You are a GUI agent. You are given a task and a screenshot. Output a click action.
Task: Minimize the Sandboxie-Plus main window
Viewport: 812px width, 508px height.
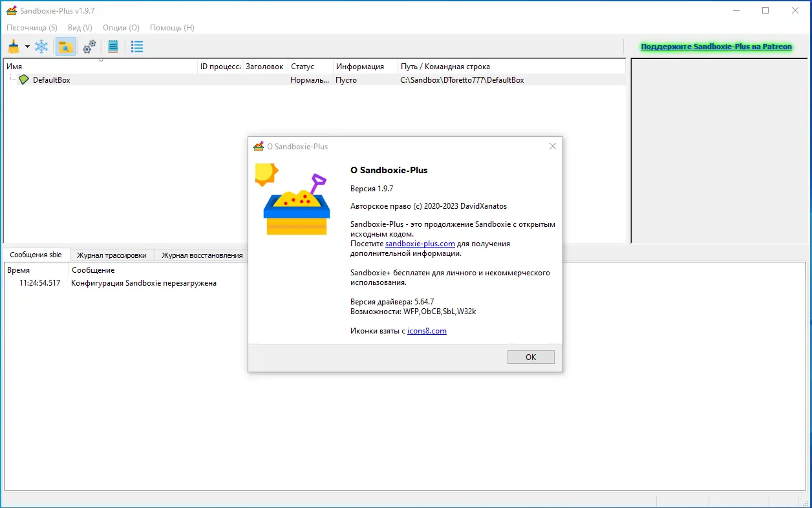(736, 10)
